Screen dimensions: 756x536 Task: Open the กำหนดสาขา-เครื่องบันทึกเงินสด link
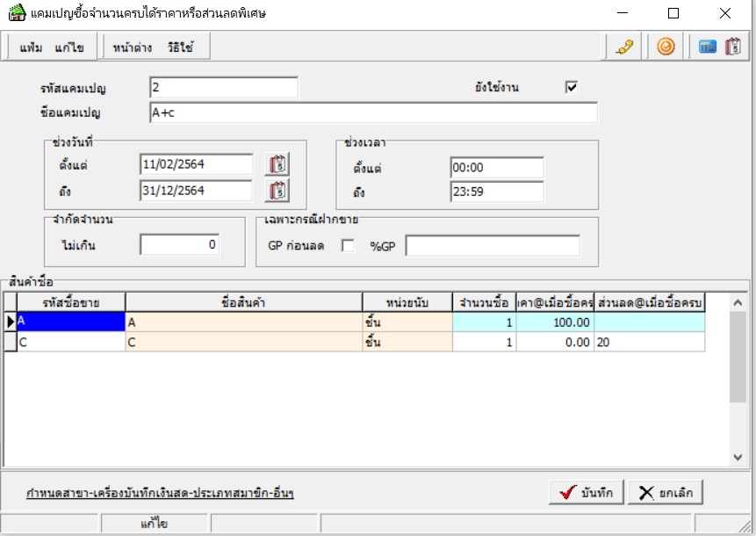(x=160, y=493)
